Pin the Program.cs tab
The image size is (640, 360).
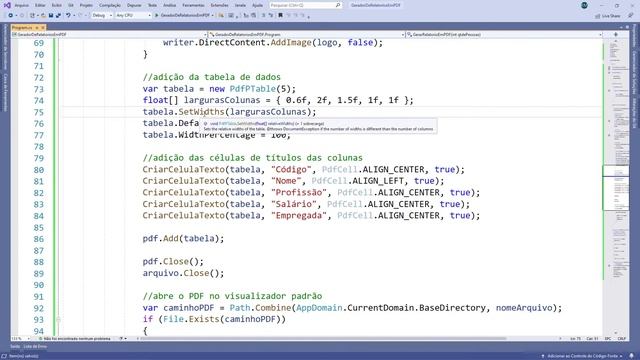(x=36, y=28)
